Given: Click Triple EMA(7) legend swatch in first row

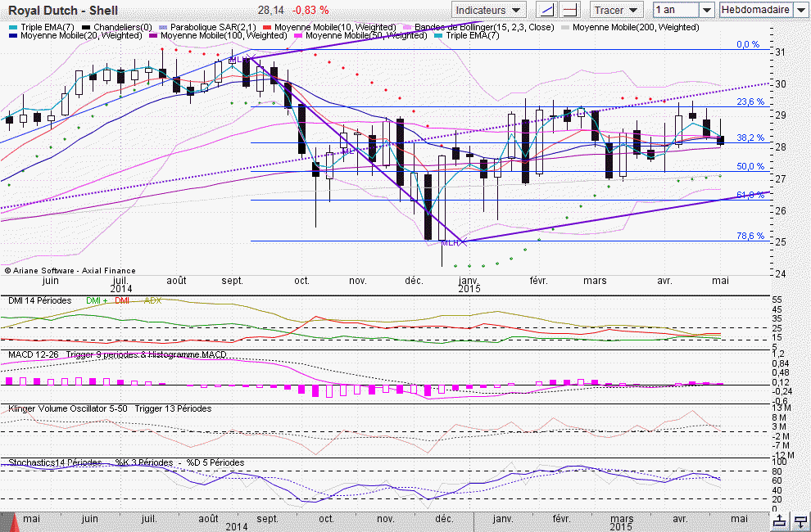Looking at the screenshot, I should [13, 27].
